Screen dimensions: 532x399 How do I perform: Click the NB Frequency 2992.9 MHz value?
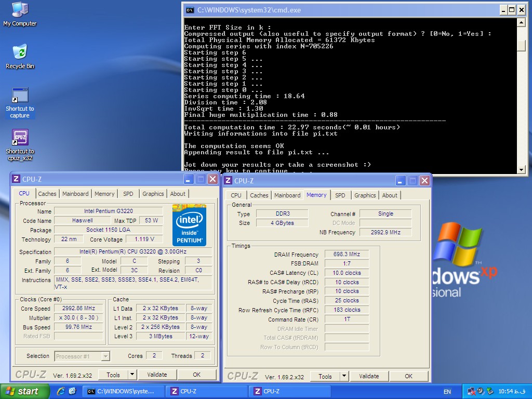(385, 232)
